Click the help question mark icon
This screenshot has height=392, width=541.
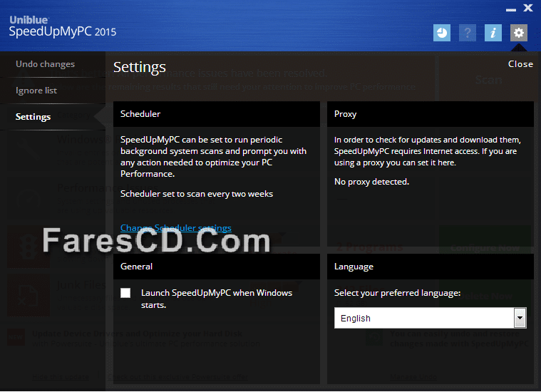tap(468, 33)
